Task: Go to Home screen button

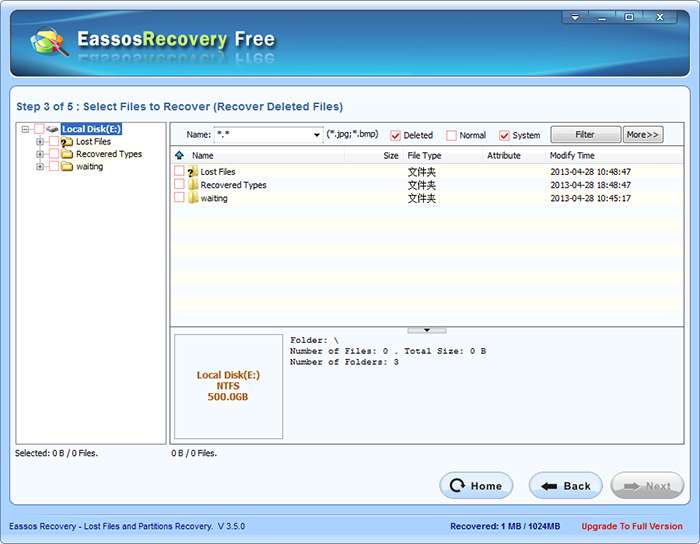Action: point(476,486)
